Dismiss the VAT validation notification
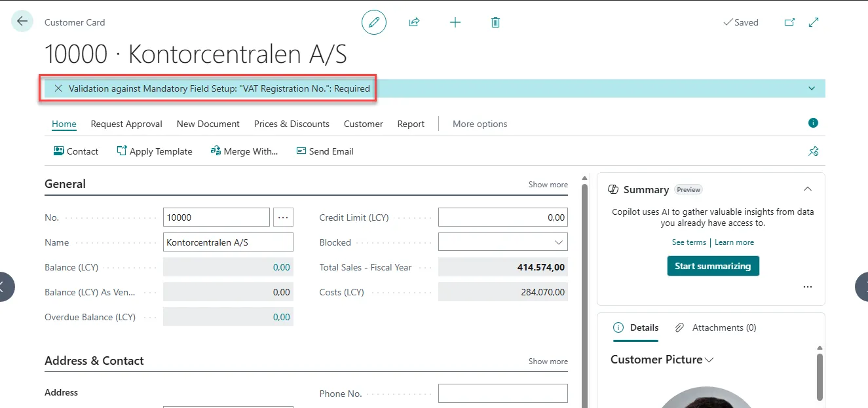Screen dimensions: 868x408 pyautogui.click(x=58, y=88)
